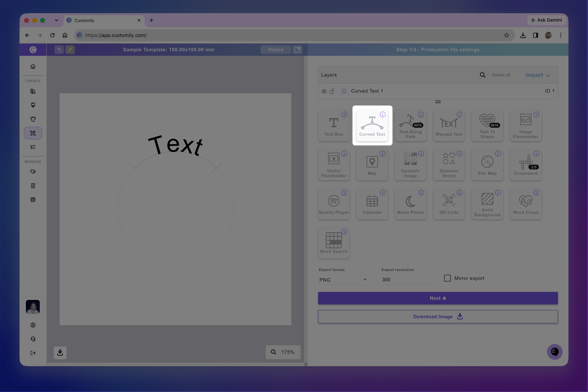Select the Curved Text element tile
588x392 pixels.
(x=372, y=126)
